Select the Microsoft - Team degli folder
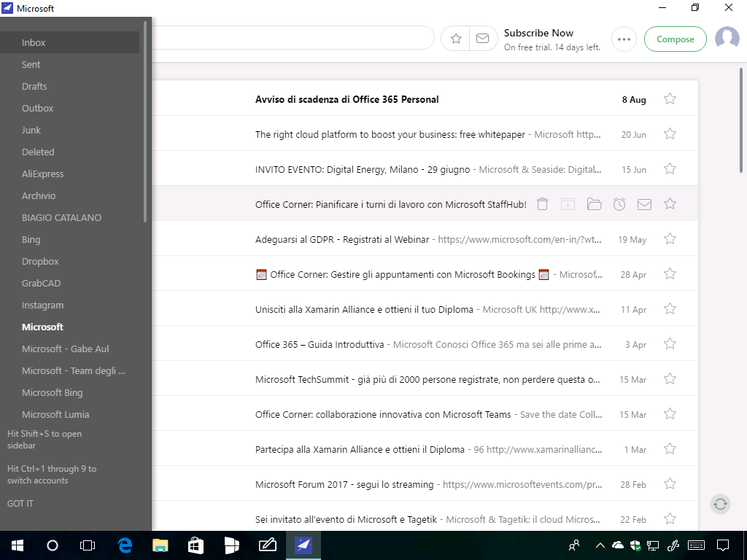Viewport: 747px width, 560px height. pyautogui.click(x=69, y=371)
